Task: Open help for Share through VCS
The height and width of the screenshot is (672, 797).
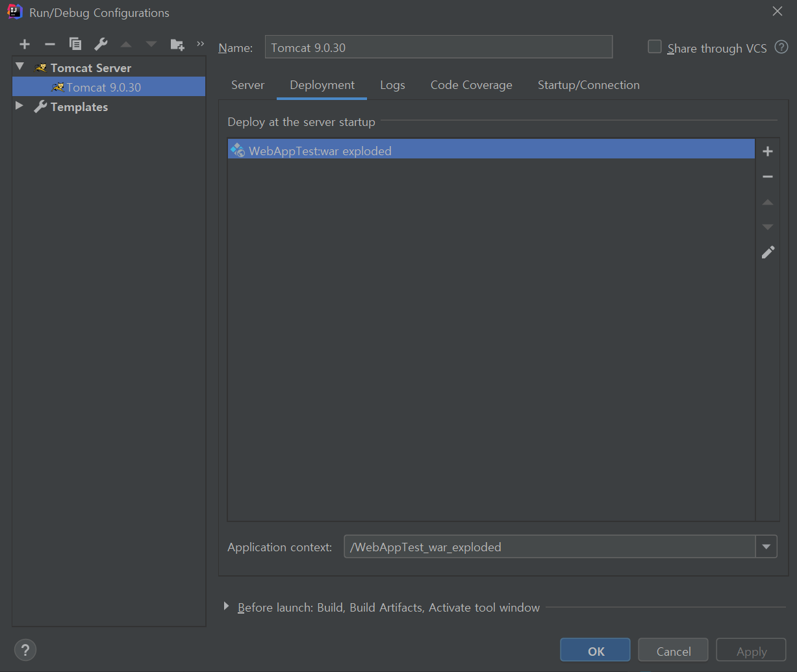Action: (781, 47)
